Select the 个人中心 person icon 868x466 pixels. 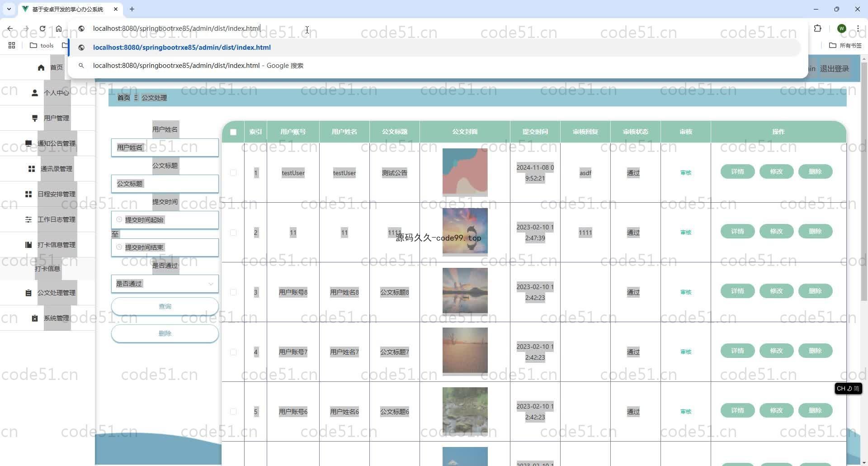coord(35,93)
